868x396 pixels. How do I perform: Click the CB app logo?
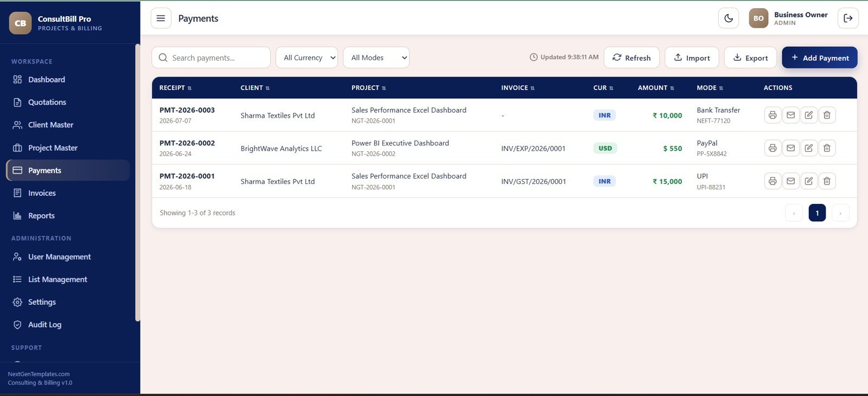(21, 23)
